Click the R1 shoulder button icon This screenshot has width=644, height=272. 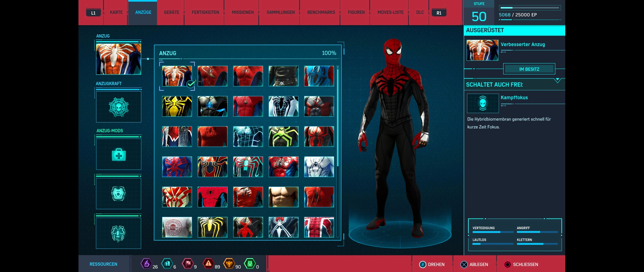[x=439, y=13]
